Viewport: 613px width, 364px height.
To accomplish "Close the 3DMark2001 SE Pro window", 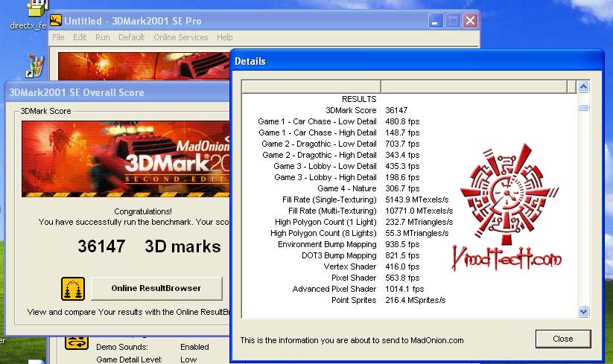I will (470, 20).
